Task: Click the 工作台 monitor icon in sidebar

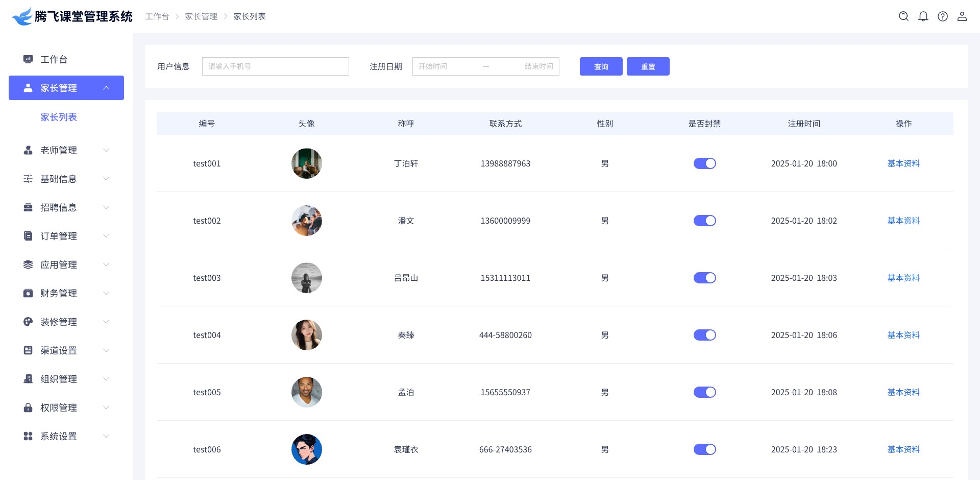Action: 28,59
